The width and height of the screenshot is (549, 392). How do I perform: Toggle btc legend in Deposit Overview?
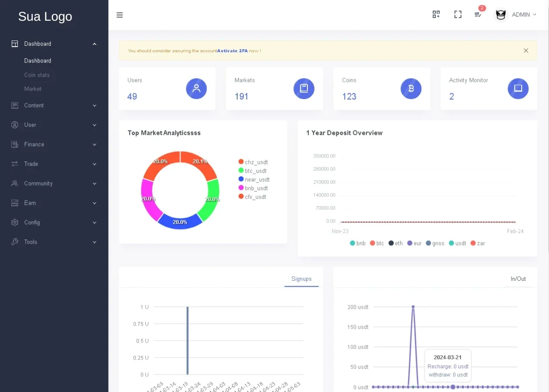[x=377, y=243]
